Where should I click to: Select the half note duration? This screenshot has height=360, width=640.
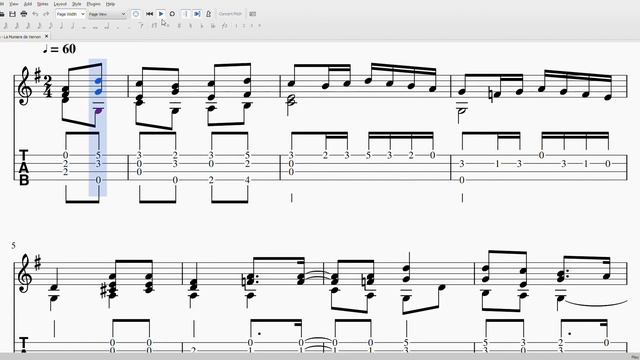73,26
